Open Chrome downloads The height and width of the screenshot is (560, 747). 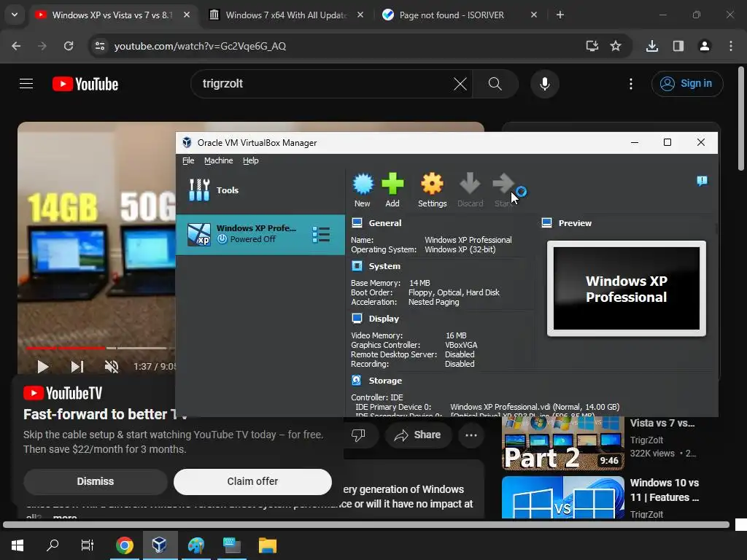coord(652,46)
